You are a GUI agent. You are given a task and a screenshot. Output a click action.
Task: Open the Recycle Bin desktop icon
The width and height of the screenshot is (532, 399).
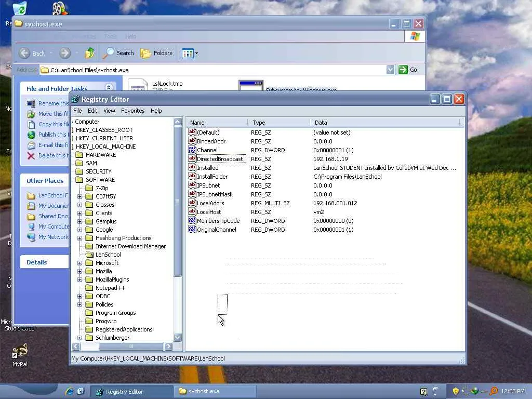(19, 9)
